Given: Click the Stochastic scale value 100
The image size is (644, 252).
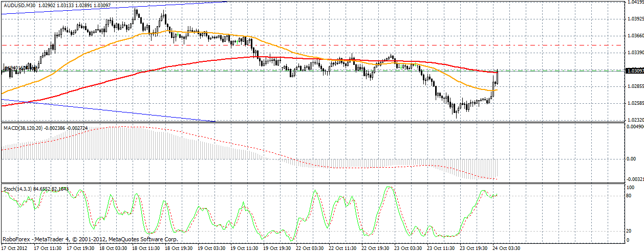Looking at the screenshot, I should click(x=631, y=188).
